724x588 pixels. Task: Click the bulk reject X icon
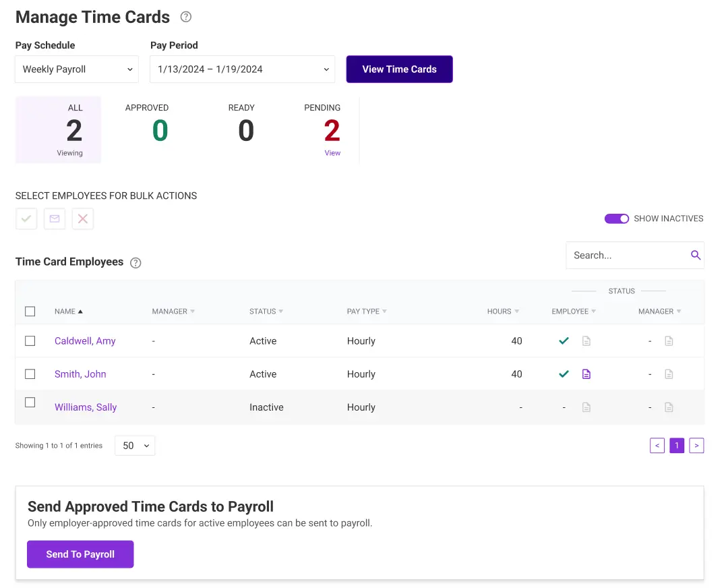coord(82,218)
